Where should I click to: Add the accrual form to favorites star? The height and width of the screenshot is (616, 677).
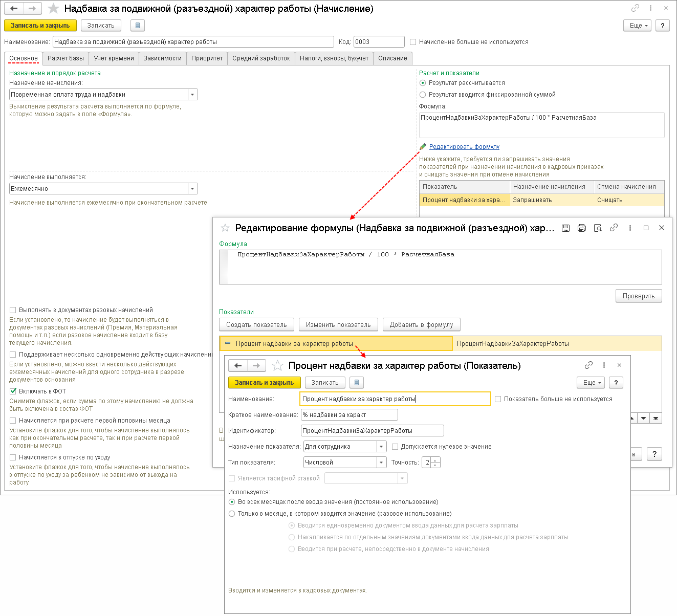pos(53,9)
